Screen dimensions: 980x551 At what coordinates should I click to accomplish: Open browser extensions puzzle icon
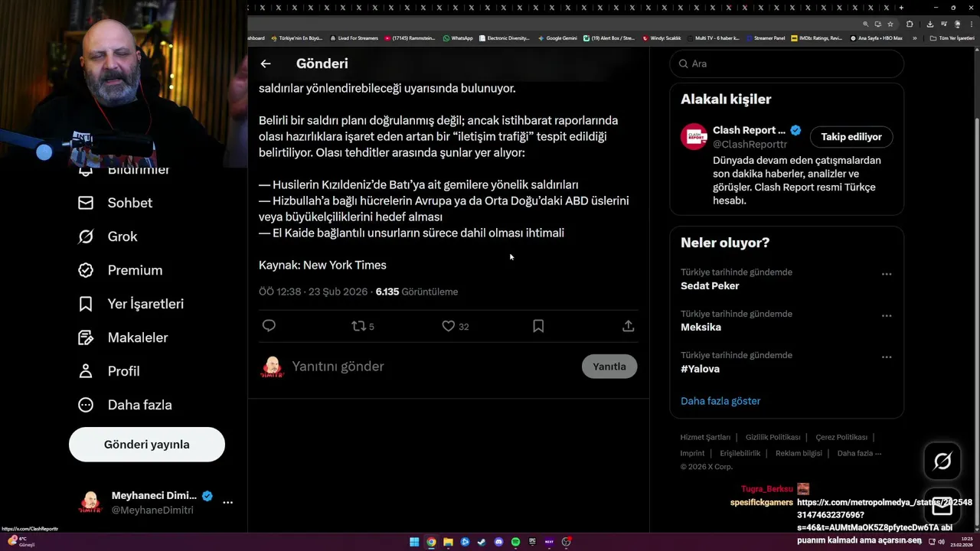[x=910, y=24]
